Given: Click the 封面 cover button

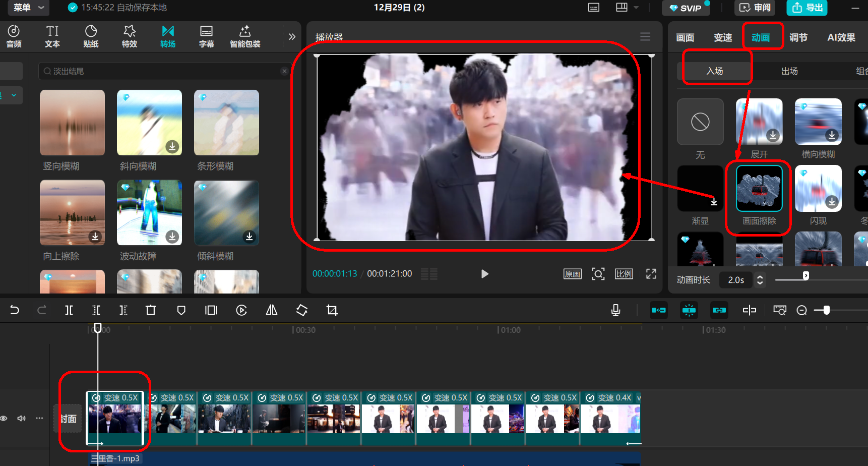Looking at the screenshot, I should pyautogui.click(x=68, y=419).
